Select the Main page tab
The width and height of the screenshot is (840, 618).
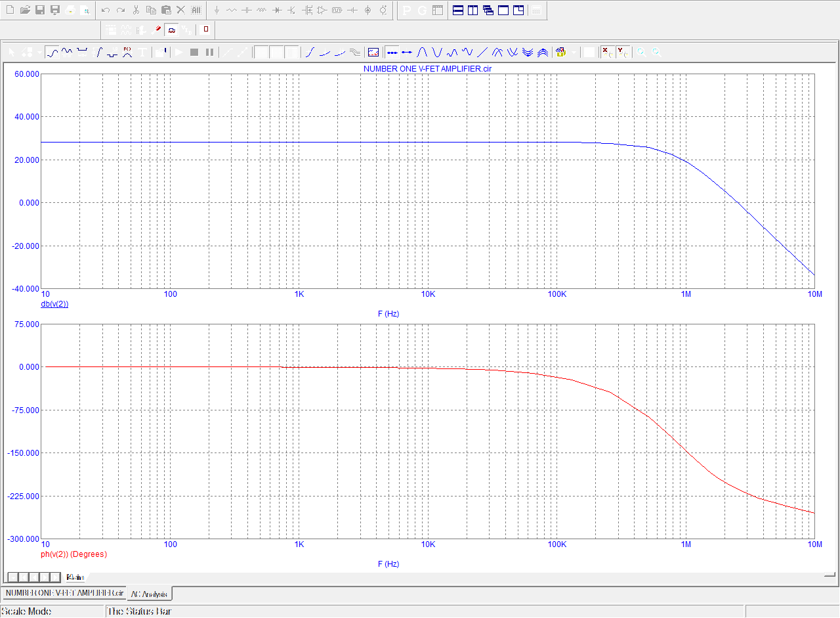(x=75, y=577)
